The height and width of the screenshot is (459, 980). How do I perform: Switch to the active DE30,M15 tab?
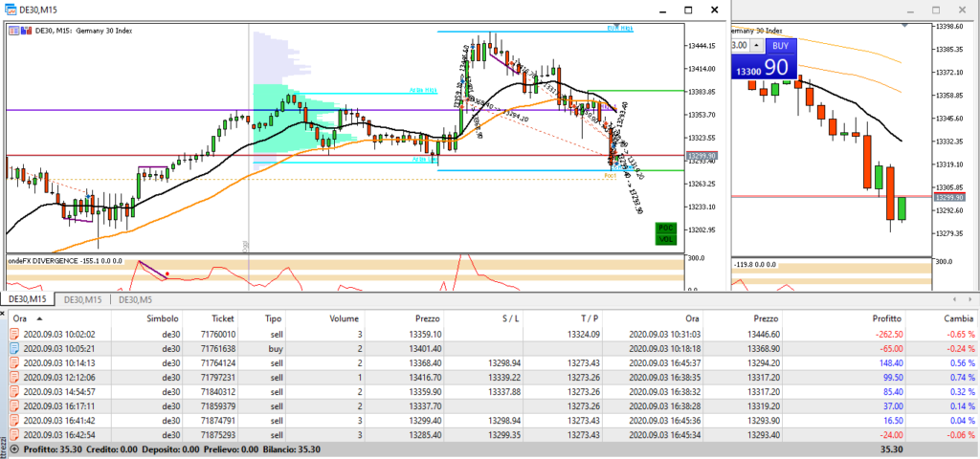[x=28, y=299]
